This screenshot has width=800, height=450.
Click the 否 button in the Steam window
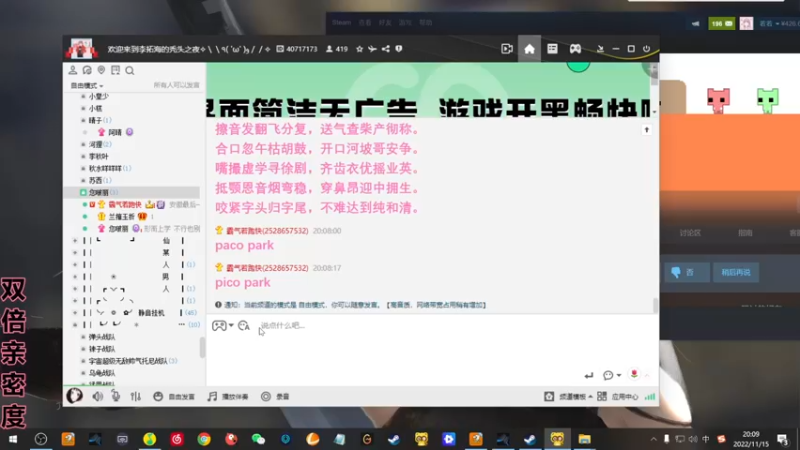tap(687, 272)
